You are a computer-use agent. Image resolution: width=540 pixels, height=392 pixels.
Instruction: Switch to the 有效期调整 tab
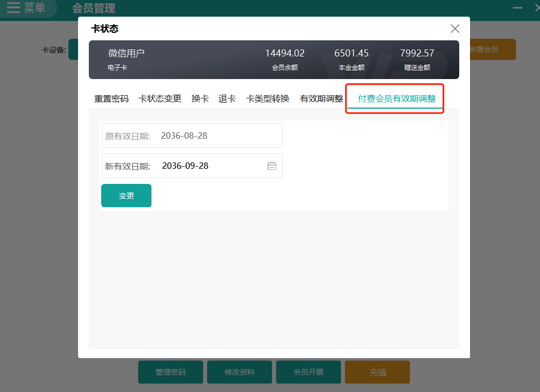click(x=322, y=98)
